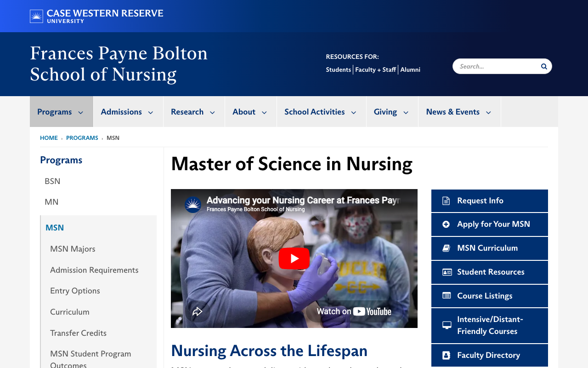Click the book icon beside MSN Curriculum
This screenshot has height=368, width=588.
(x=446, y=248)
